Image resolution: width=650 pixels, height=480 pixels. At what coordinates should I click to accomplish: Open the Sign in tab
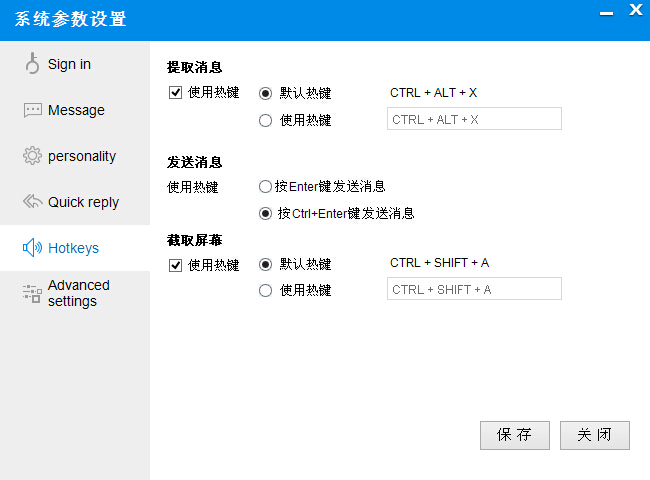click(75, 64)
